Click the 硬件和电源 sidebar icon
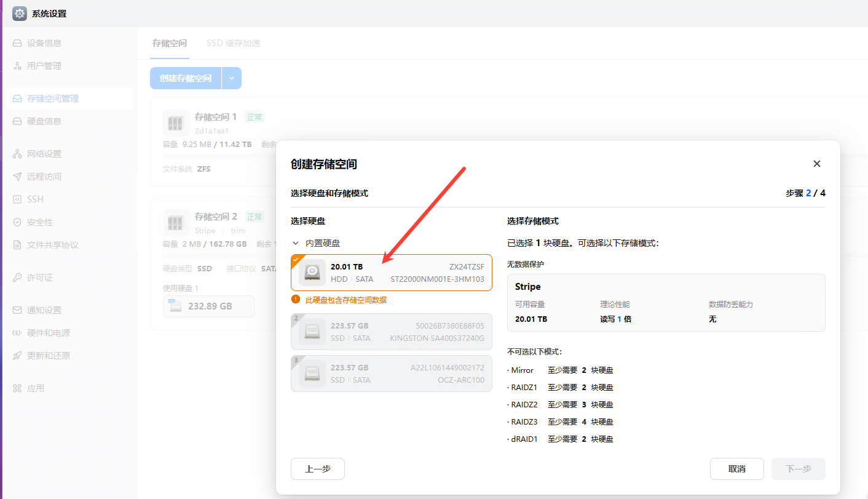868x499 pixels. (x=17, y=333)
